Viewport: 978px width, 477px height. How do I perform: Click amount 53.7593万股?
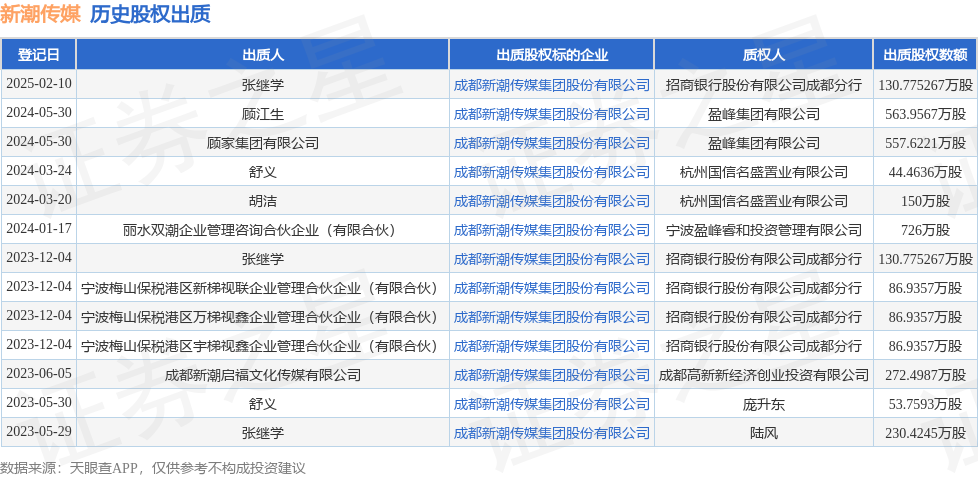[926, 404]
